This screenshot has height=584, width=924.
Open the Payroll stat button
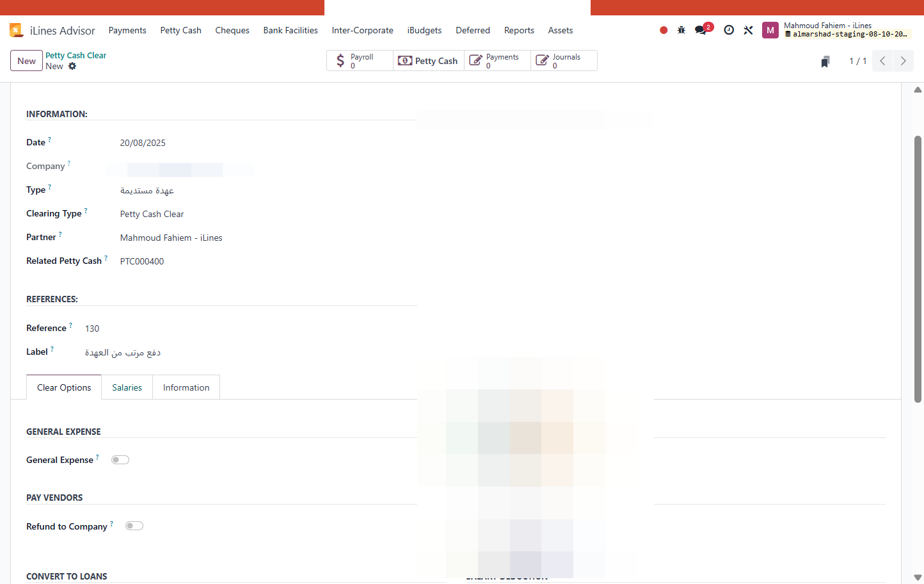[360, 61]
